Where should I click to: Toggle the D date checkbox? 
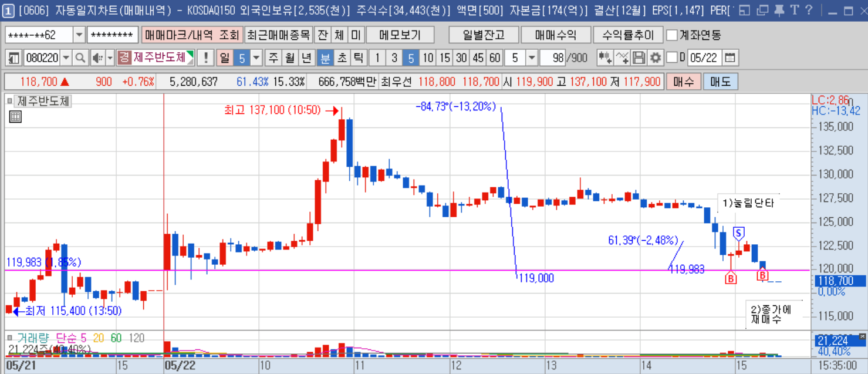[672, 58]
